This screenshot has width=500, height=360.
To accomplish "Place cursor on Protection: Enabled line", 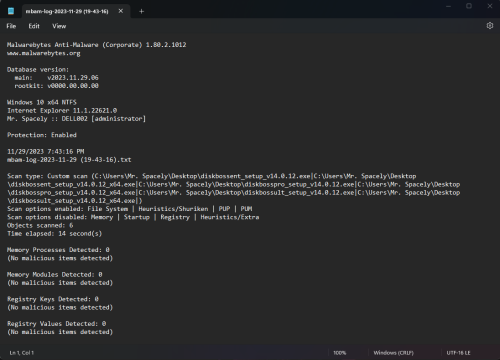I will coord(42,135).
